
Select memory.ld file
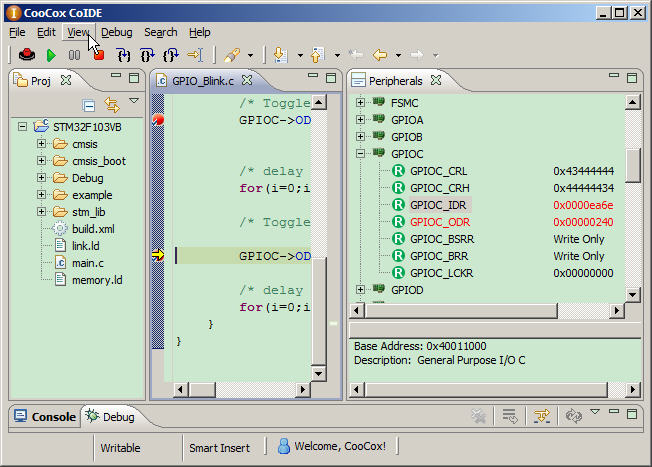97,280
